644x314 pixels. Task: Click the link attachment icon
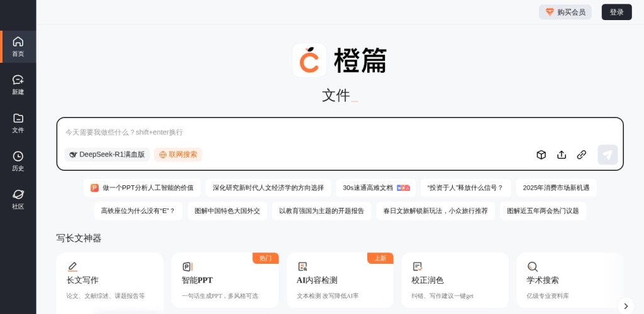[x=582, y=154]
